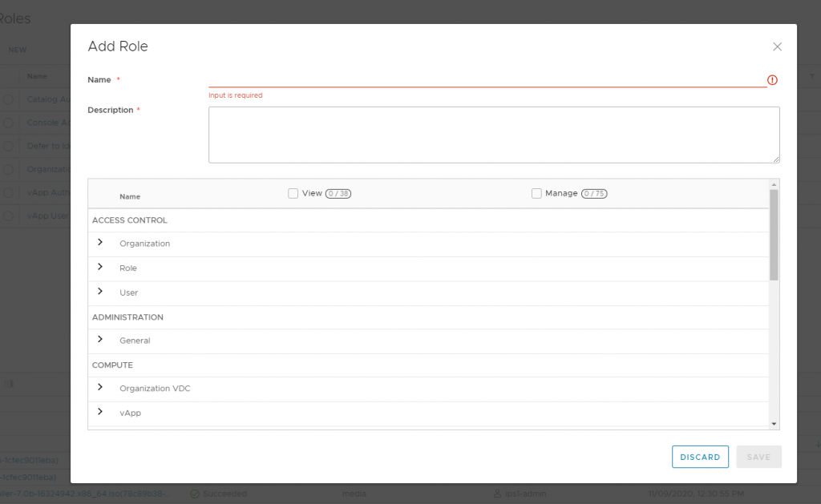Click the scrollbar down arrow
The width and height of the screenshot is (821, 504).
(x=774, y=424)
